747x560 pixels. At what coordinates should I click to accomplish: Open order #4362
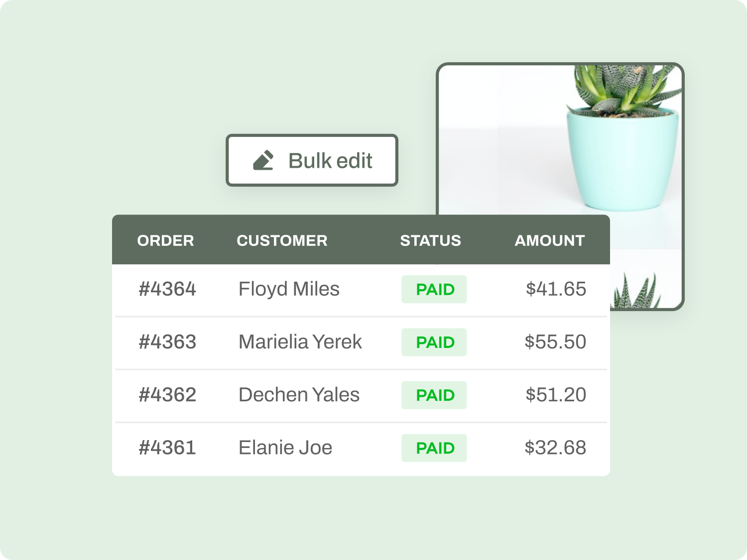pyautogui.click(x=167, y=395)
